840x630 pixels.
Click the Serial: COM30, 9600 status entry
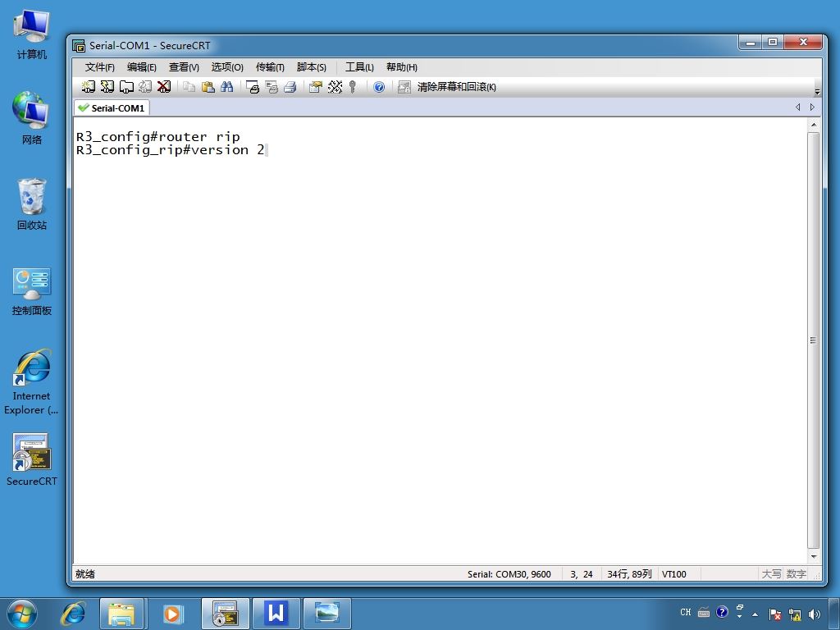point(509,574)
